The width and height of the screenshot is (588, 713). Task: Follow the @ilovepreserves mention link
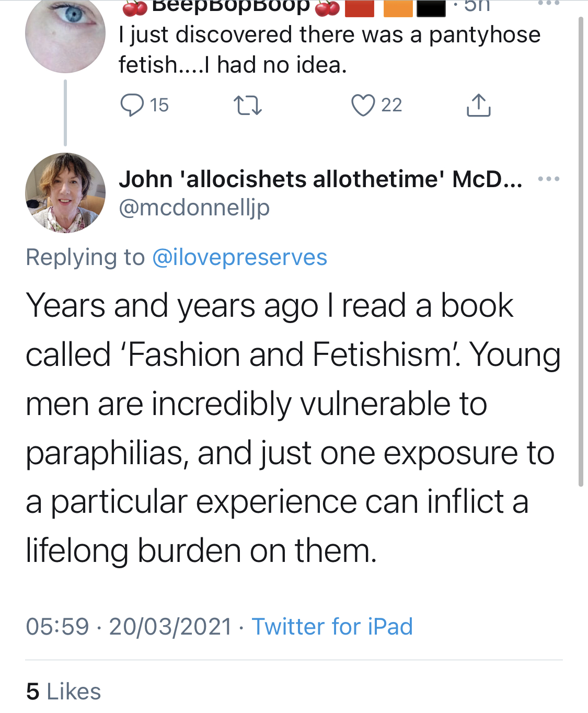tap(239, 257)
